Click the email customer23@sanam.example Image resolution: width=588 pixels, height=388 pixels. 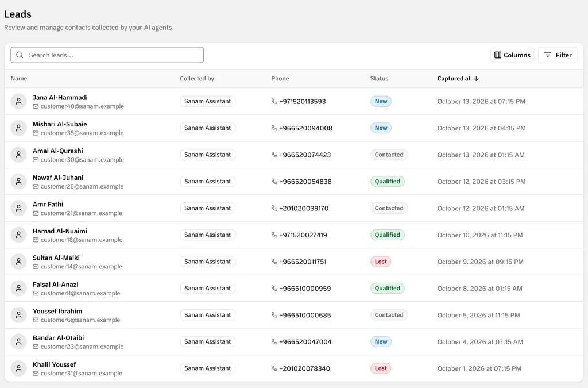click(82, 347)
